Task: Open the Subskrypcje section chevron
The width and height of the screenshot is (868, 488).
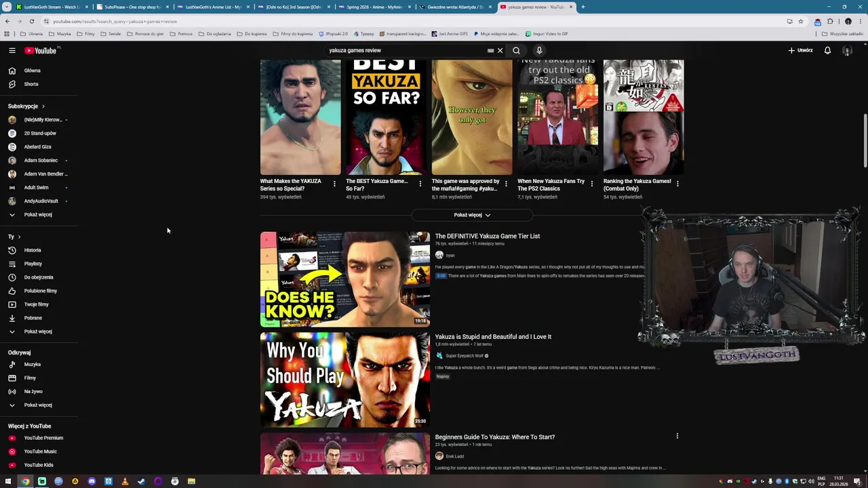Action: pos(43,106)
